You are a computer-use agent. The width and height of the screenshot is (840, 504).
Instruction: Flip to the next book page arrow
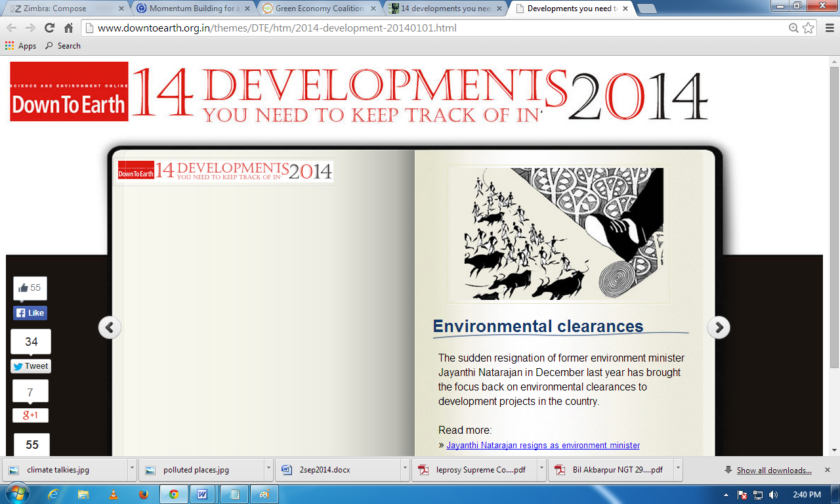[x=719, y=327]
